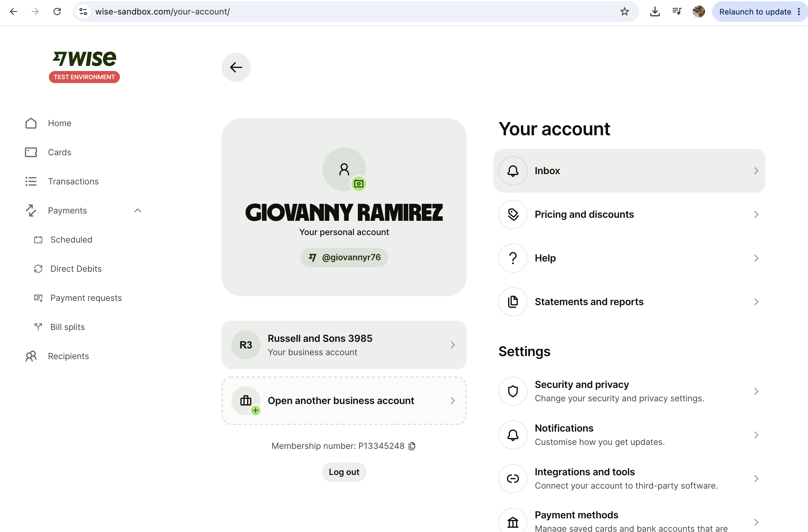Image resolution: width=808 pixels, height=532 pixels.
Task: Open Payment methods settings
Action: pos(629,520)
